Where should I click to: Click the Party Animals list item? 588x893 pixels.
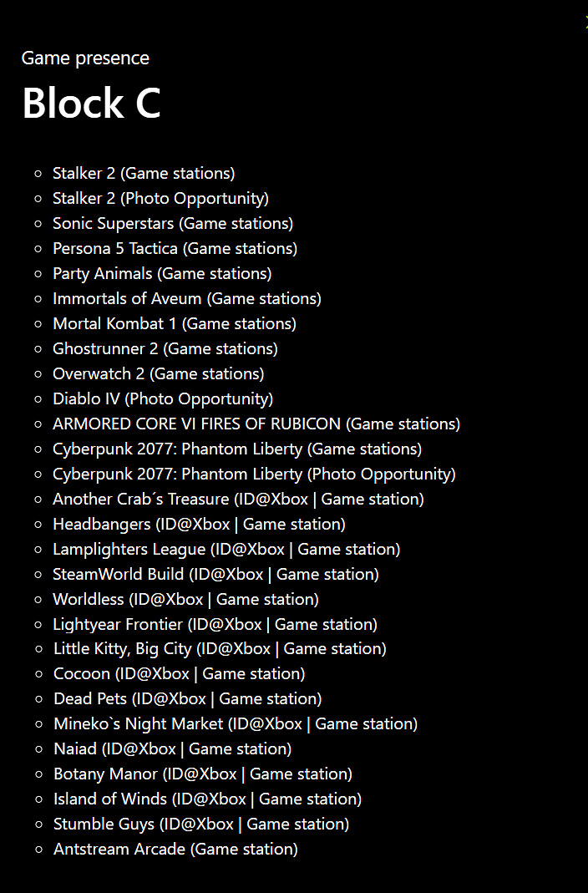point(162,274)
